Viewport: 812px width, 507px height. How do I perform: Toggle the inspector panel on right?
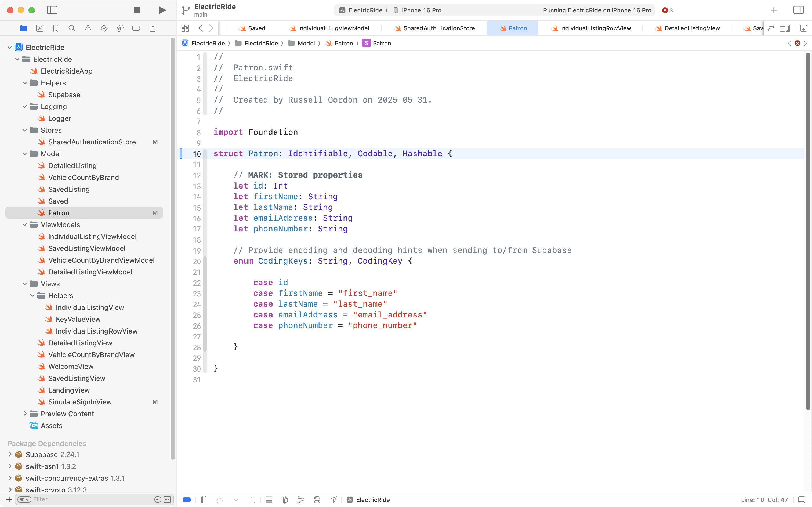[798, 10]
